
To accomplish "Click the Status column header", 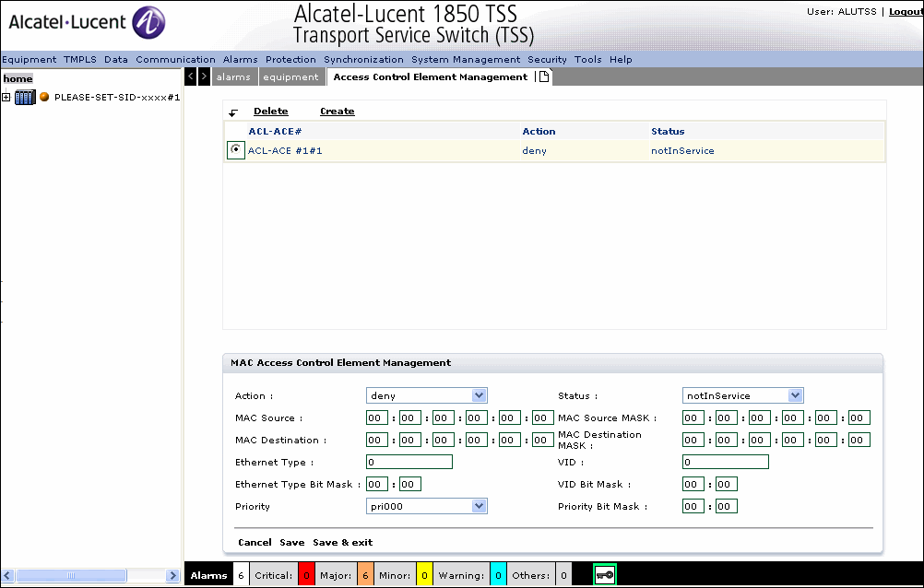I will (x=668, y=132).
